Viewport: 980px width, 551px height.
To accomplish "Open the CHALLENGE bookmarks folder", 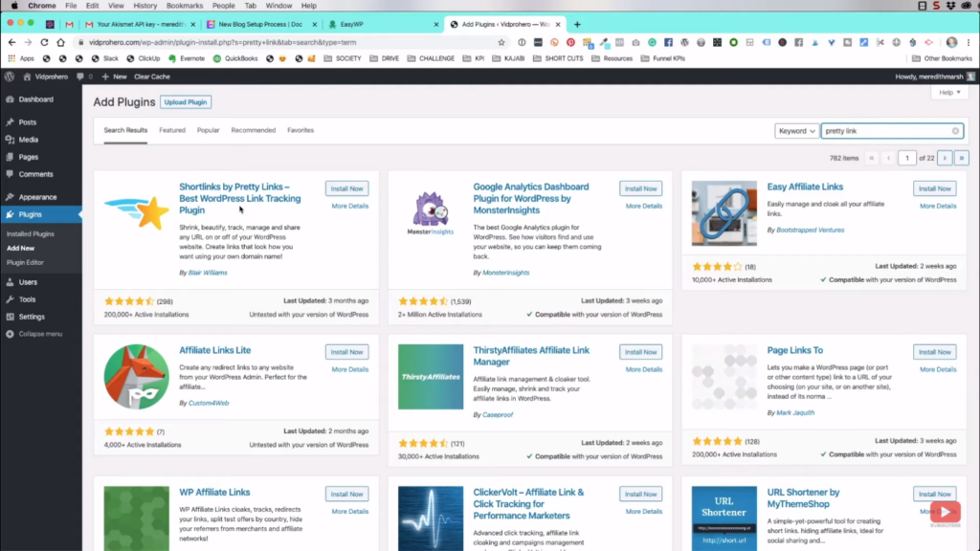I will [x=431, y=58].
